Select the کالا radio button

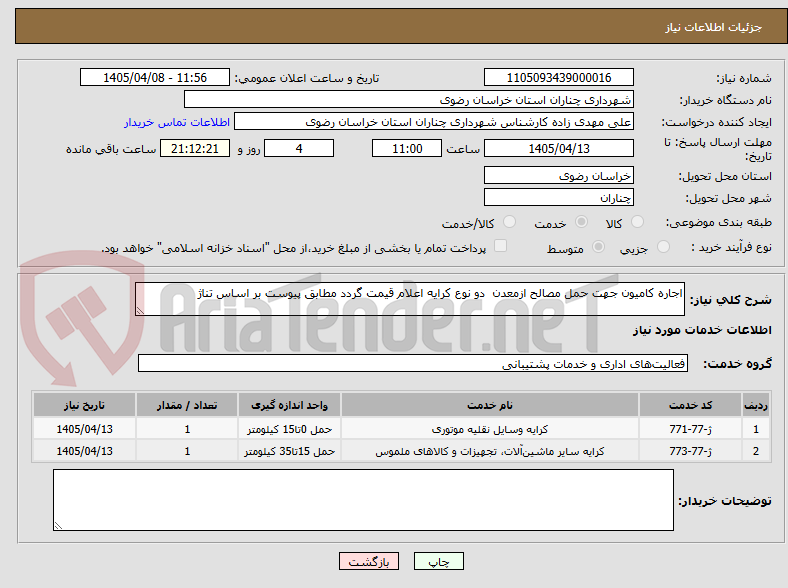tap(637, 222)
